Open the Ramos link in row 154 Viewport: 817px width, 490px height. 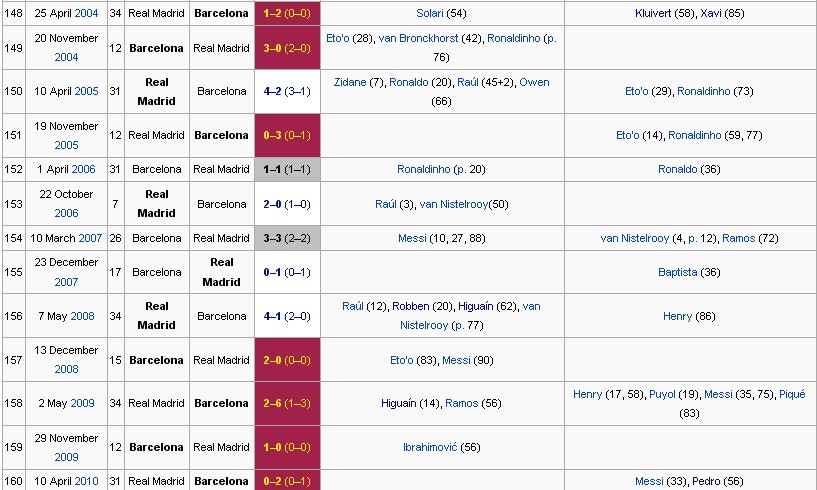(x=738, y=238)
